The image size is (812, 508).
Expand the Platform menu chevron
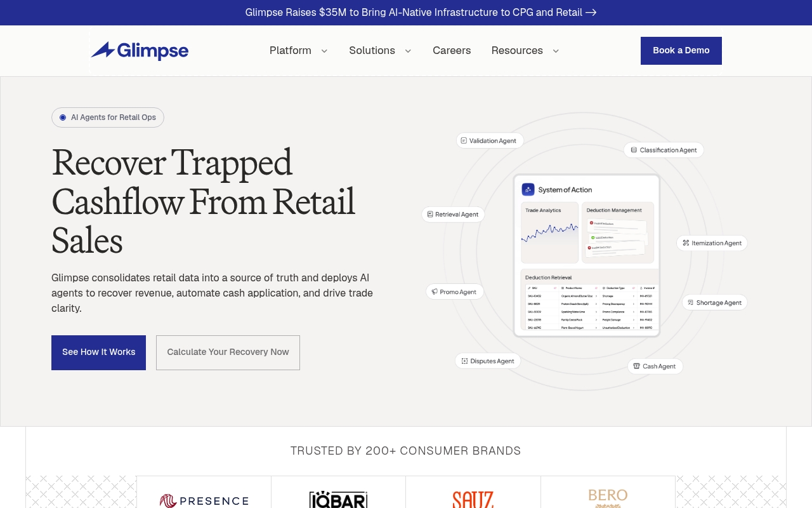coord(324,51)
